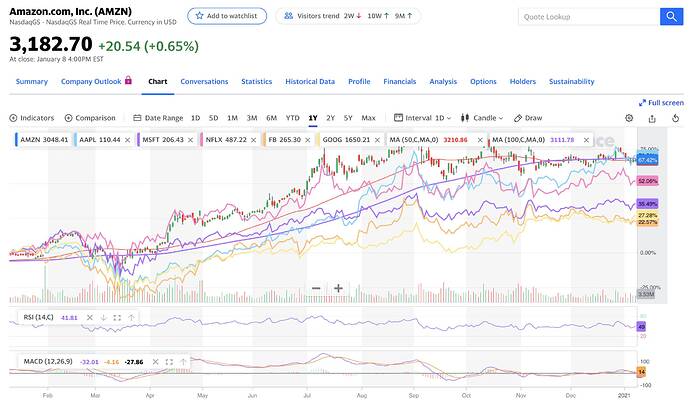The height and width of the screenshot is (404, 690).
Task: Open the Sustainability tab
Action: click(572, 81)
